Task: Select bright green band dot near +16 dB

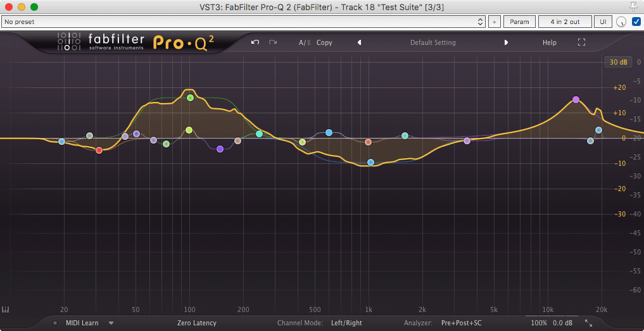Action: pyautogui.click(x=190, y=97)
